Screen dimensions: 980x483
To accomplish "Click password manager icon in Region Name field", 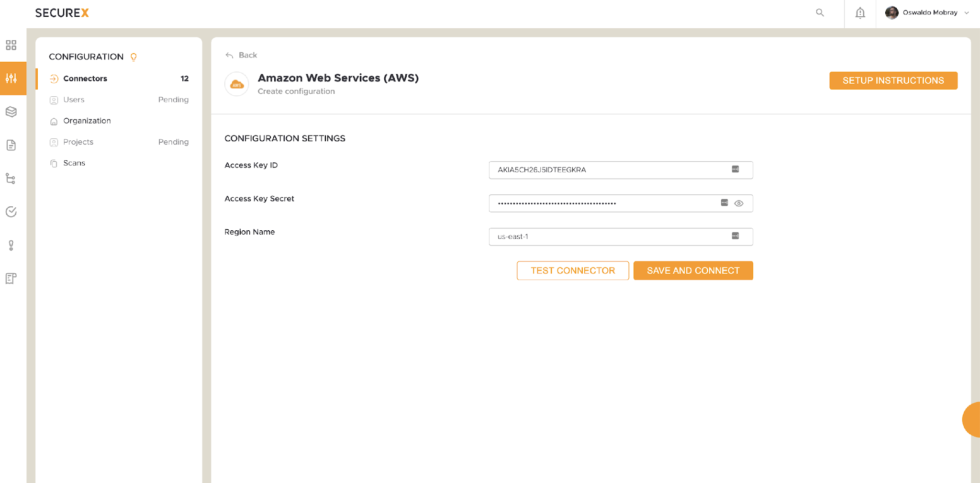I will (735, 236).
